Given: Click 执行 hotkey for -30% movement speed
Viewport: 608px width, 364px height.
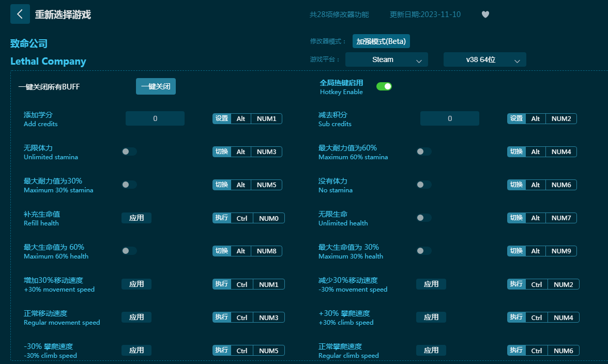Looking at the screenshot, I should pos(516,284).
